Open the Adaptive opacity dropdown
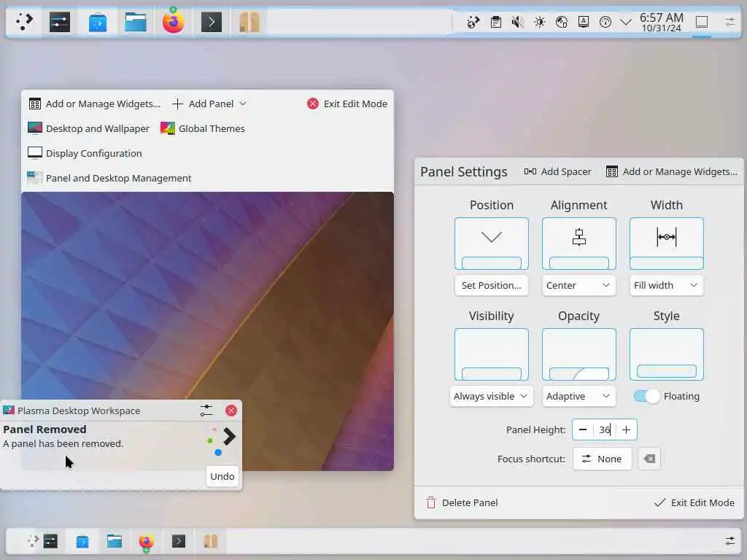 (x=578, y=396)
